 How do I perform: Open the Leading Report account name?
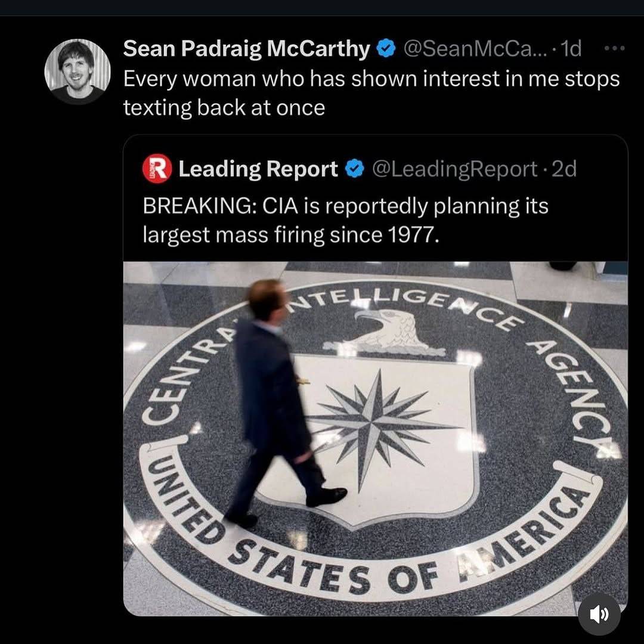(x=258, y=170)
